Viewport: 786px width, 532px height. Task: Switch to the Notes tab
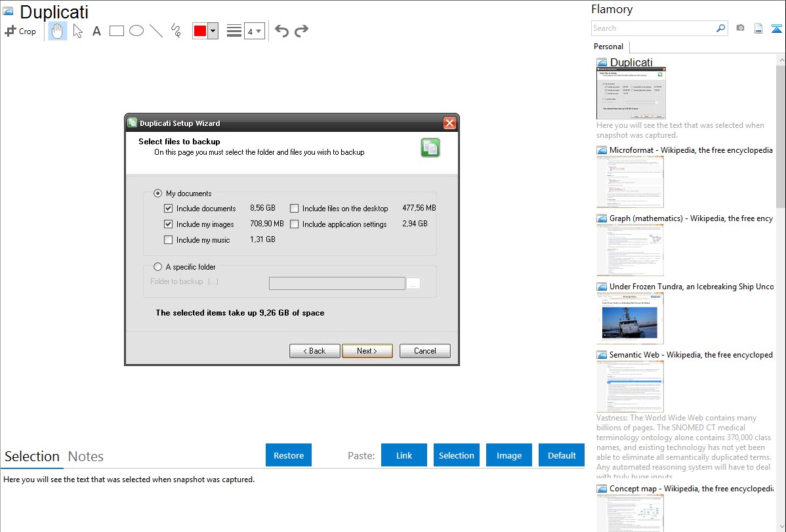click(x=86, y=457)
